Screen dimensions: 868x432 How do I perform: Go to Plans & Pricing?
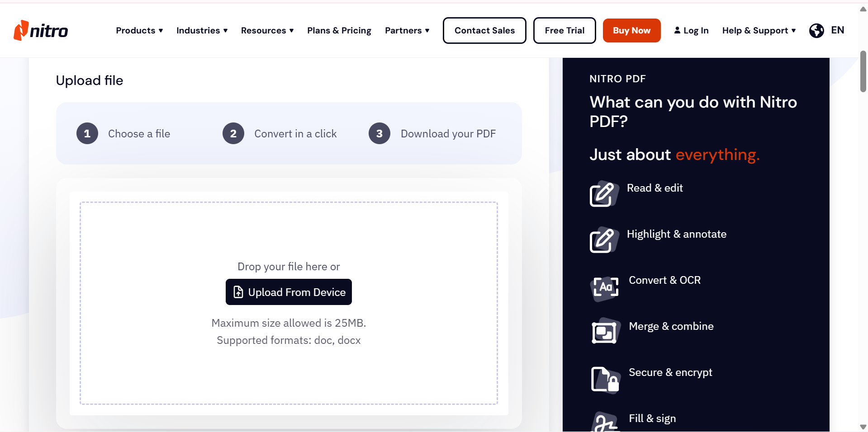tap(339, 30)
